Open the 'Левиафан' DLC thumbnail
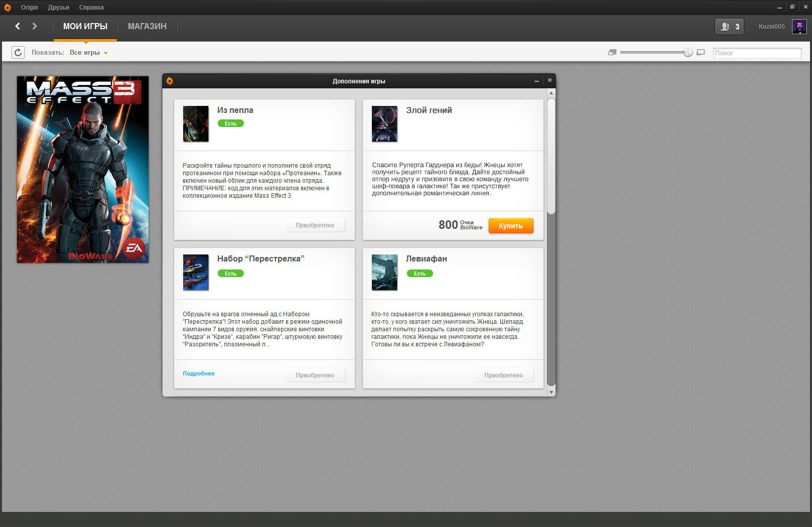 click(384, 273)
